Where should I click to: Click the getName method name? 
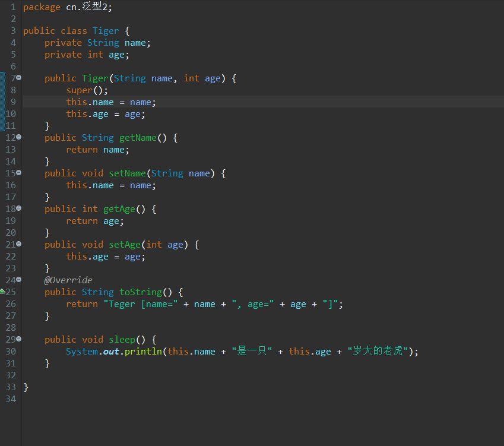pos(138,138)
